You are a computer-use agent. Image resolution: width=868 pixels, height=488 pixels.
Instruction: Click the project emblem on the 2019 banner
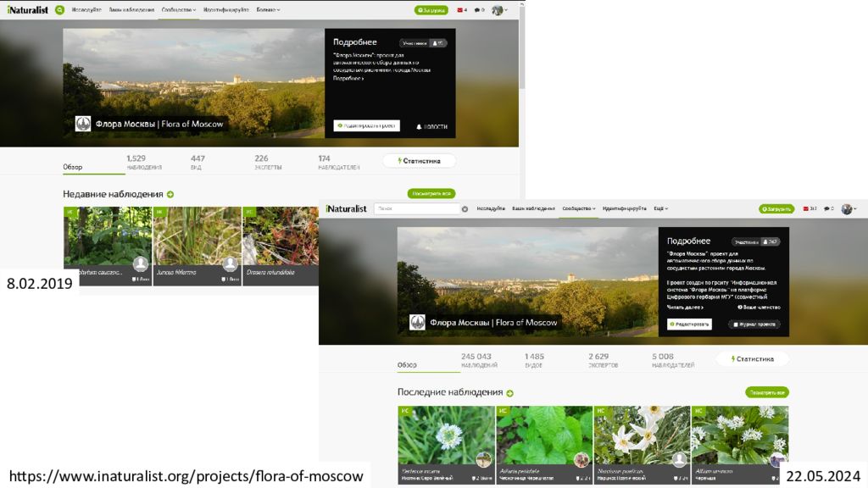tap(83, 124)
